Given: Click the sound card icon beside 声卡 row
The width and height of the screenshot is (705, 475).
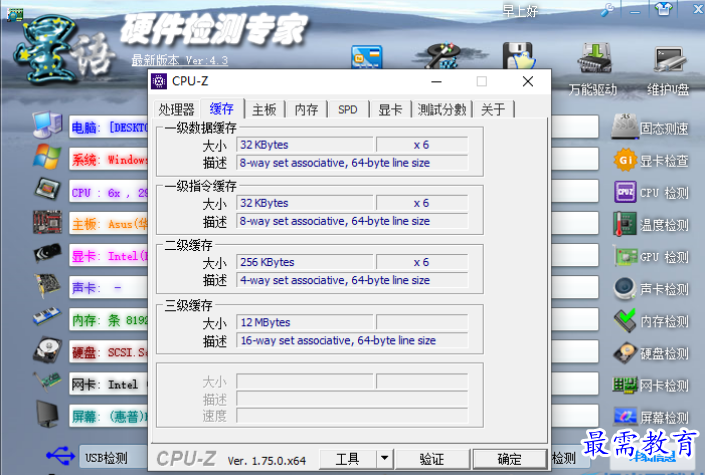Looking at the screenshot, I should pyautogui.click(x=47, y=286).
